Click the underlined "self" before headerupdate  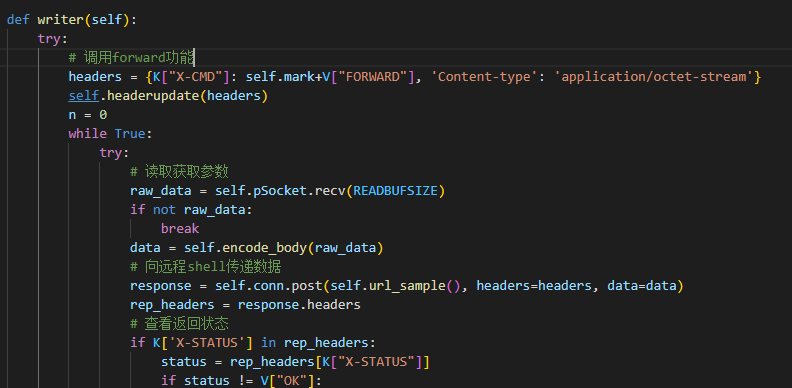[83, 96]
